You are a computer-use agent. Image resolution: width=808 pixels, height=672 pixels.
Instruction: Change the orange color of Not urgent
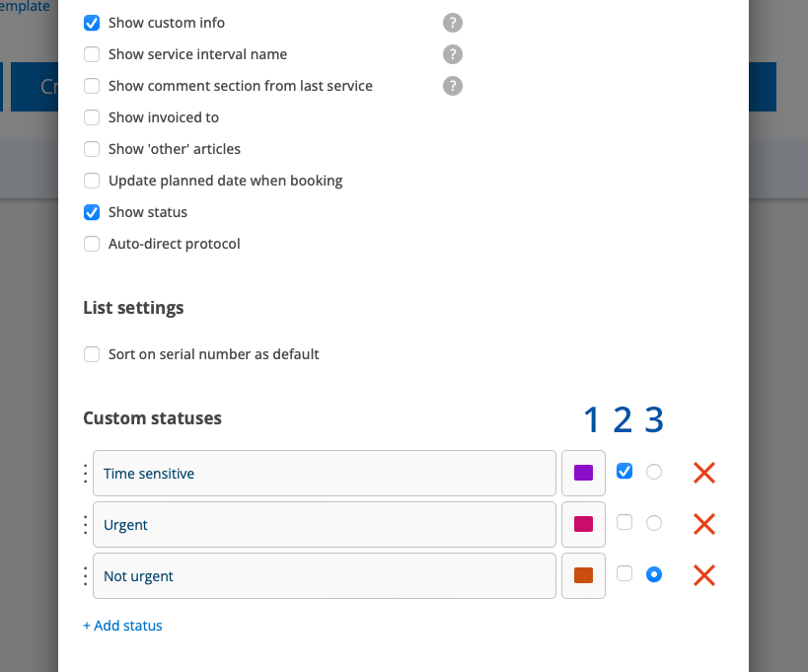[x=583, y=576]
